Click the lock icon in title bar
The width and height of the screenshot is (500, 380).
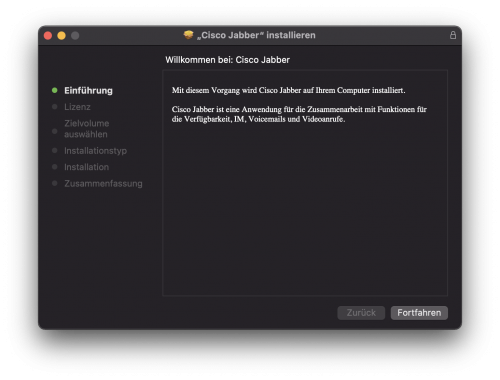(x=453, y=35)
